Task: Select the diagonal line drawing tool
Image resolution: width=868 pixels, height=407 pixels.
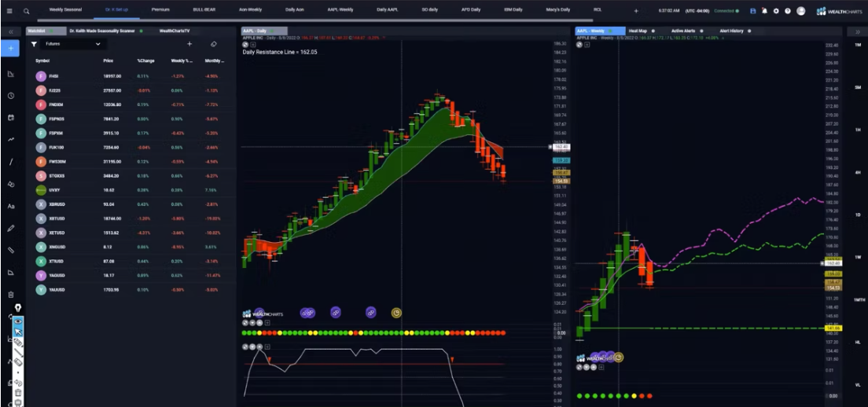Action: (x=10, y=162)
